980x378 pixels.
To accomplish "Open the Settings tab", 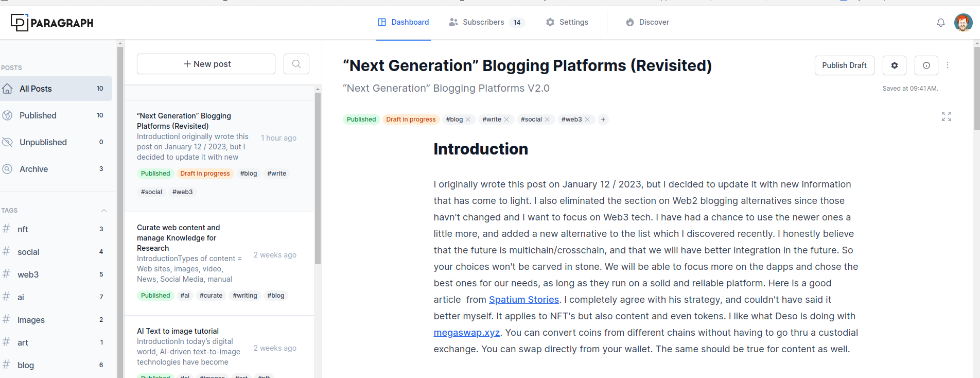I will [567, 22].
